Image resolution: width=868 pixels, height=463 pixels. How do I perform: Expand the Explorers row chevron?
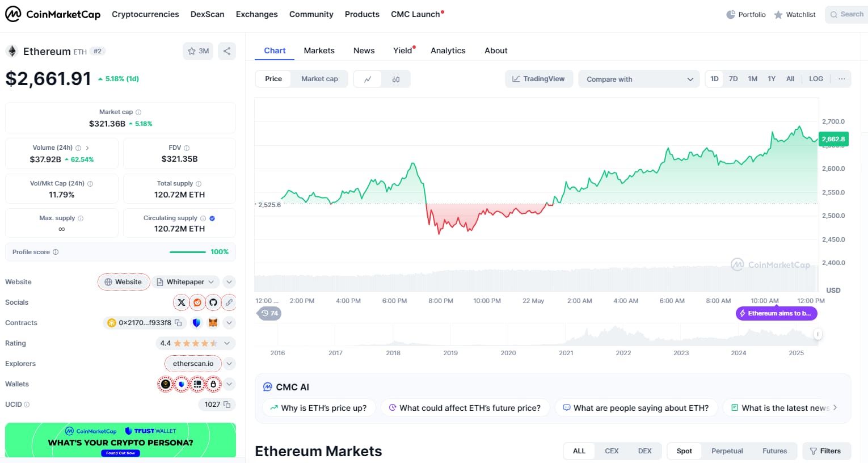point(229,364)
